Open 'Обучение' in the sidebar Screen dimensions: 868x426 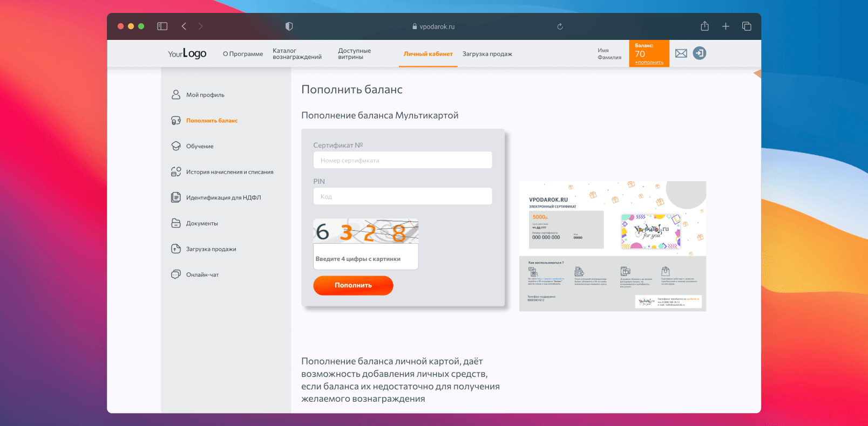click(x=200, y=146)
